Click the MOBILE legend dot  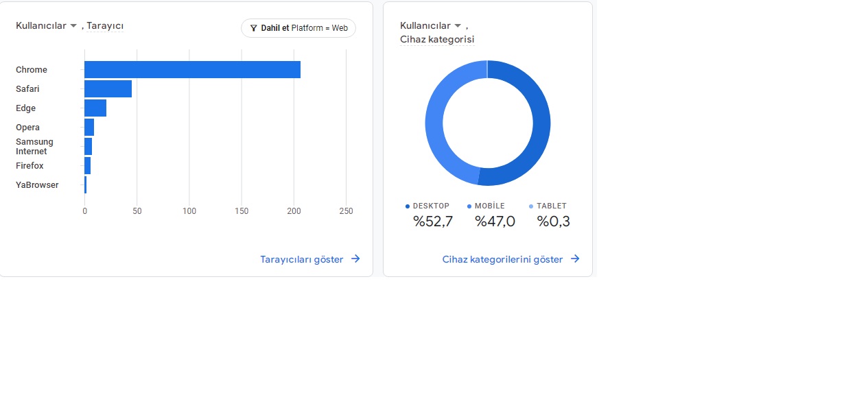tap(469, 206)
